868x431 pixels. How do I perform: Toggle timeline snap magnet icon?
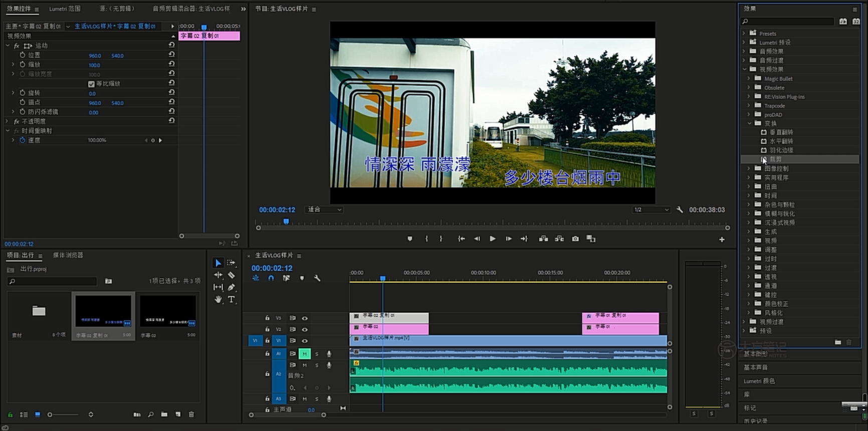(271, 278)
